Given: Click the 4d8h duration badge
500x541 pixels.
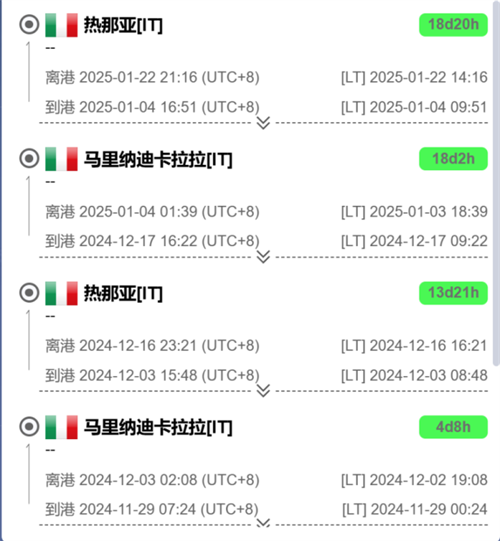Looking at the screenshot, I should [453, 427].
